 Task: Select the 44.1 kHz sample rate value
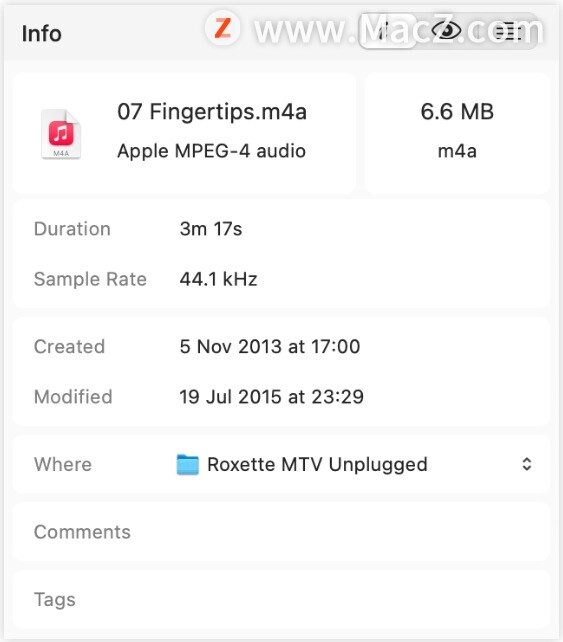coord(218,279)
